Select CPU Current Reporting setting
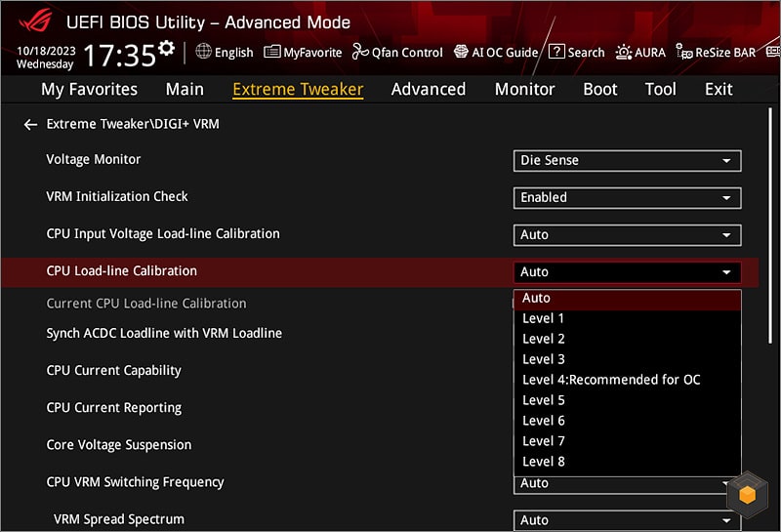 (113, 408)
